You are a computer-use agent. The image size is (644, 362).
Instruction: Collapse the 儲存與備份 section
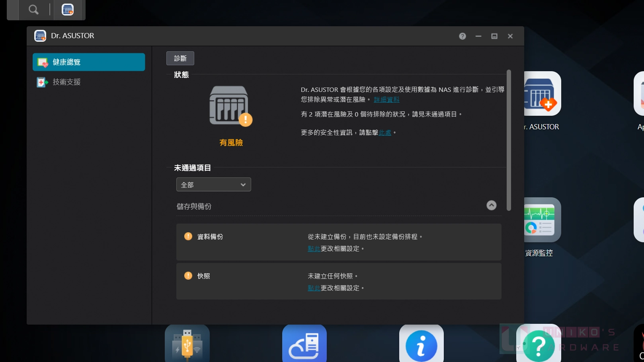[x=492, y=205]
